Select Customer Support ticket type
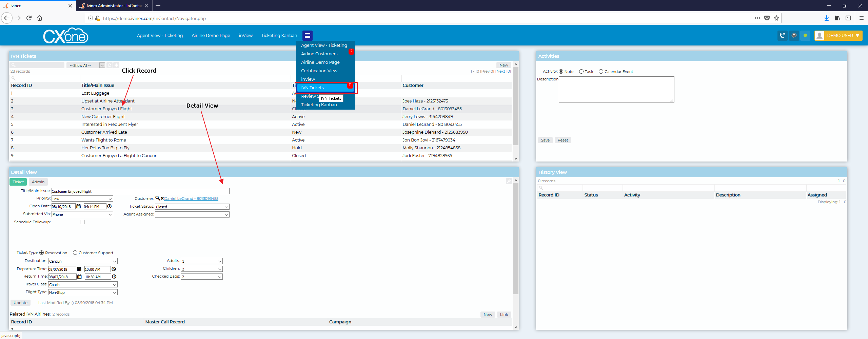 (75, 253)
